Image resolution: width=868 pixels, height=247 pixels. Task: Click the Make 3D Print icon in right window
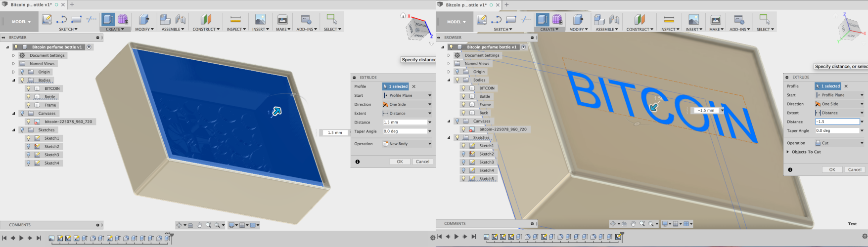(716, 19)
